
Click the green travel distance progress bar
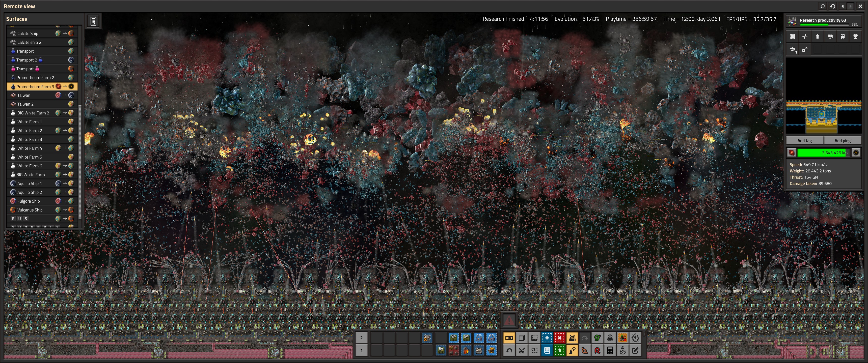[824, 153]
